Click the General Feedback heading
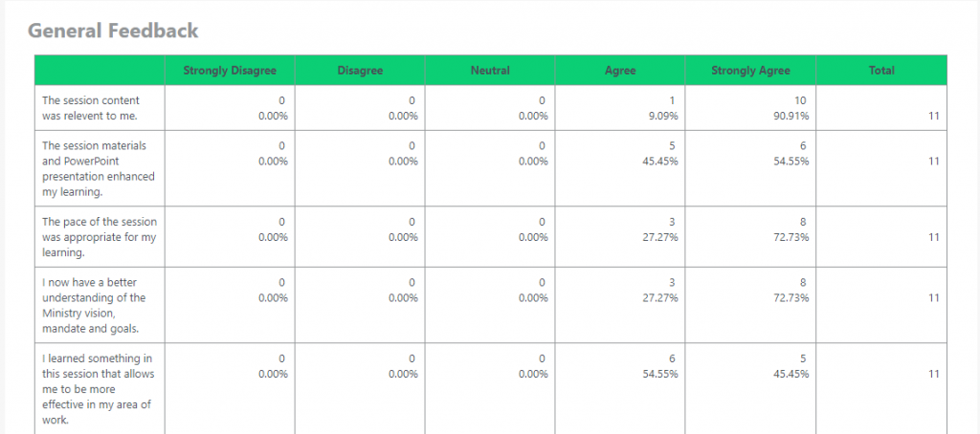Image resolution: width=980 pixels, height=434 pixels. (113, 31)
